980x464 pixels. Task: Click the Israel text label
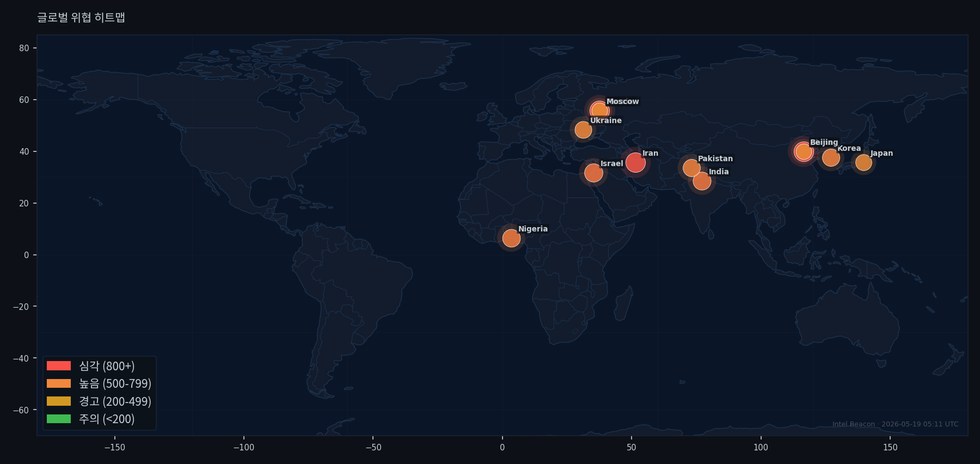pos(611,163)
